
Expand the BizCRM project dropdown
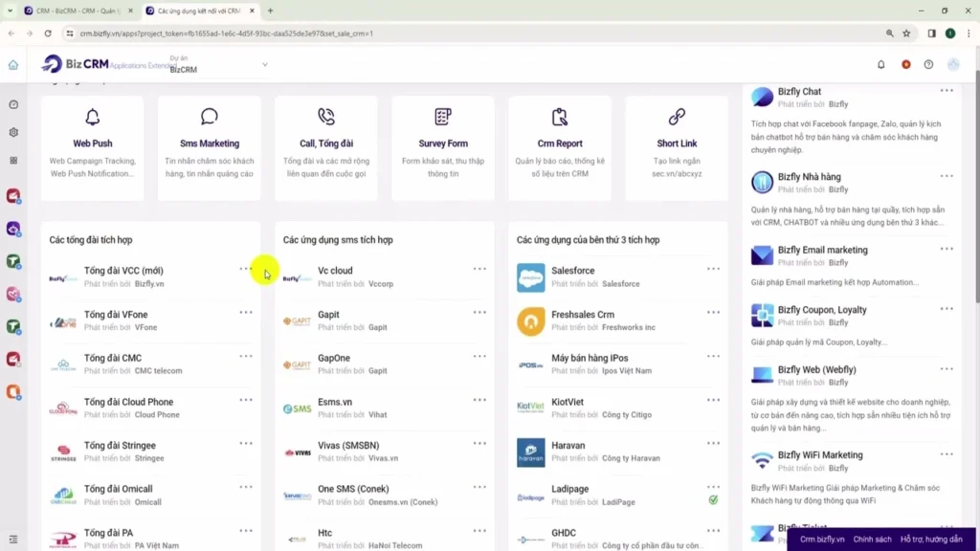[x=265, y=65]
